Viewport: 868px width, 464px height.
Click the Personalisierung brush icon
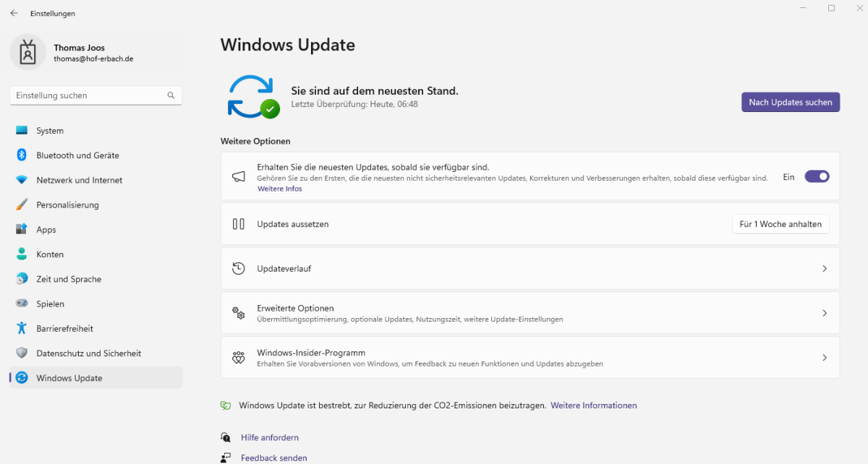click(x=22, y=205)
